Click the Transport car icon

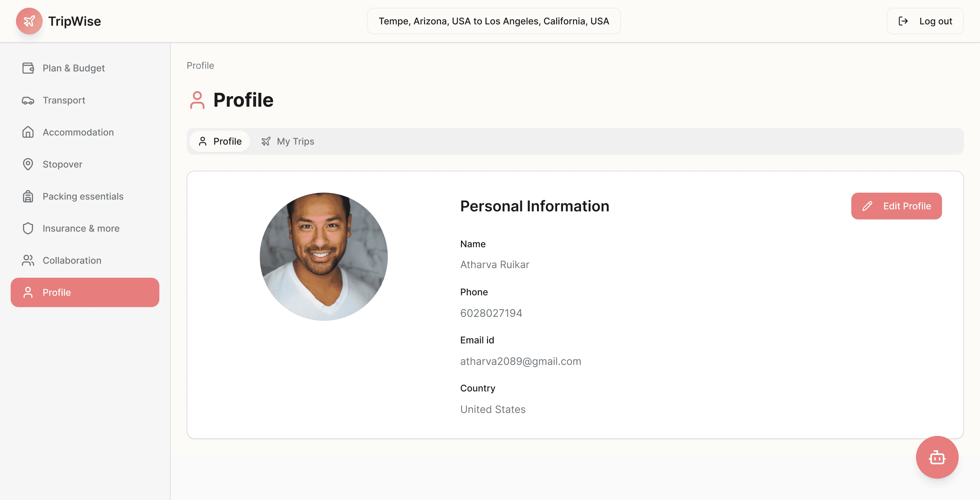coord(28,100)
